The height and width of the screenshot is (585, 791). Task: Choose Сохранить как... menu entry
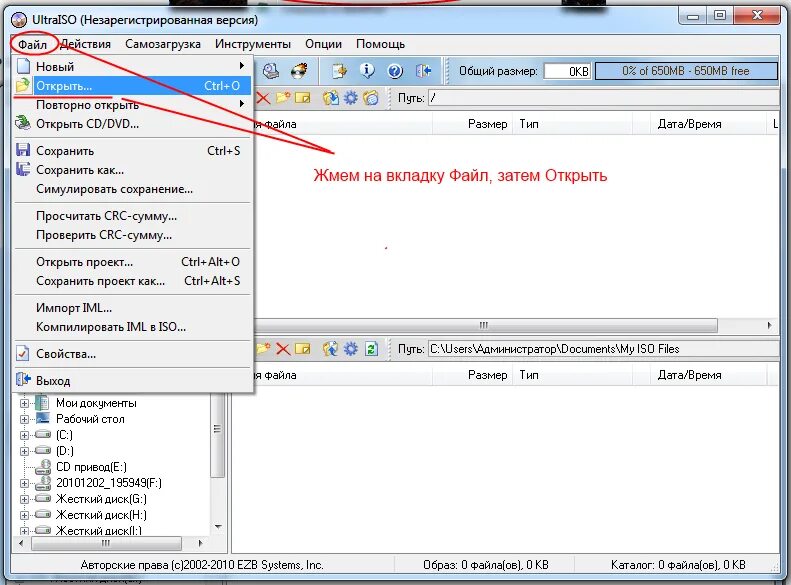coord(132,170)
